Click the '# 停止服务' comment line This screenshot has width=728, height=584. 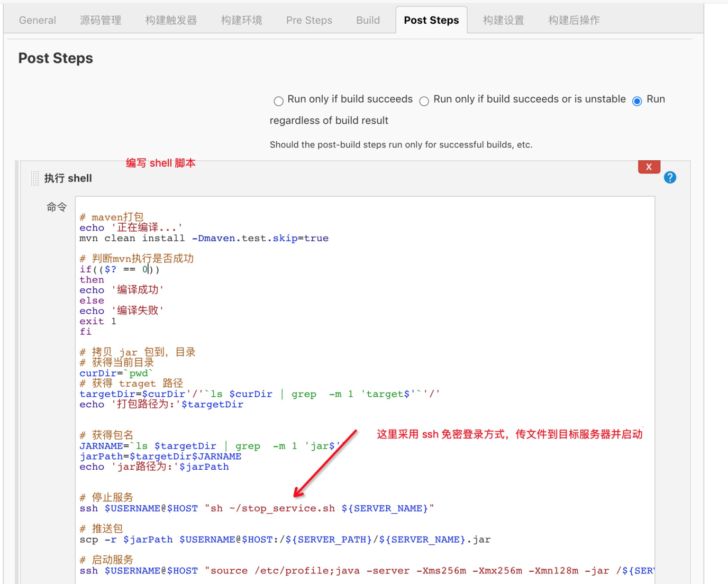pyautogui.click(x=106, y=498)
